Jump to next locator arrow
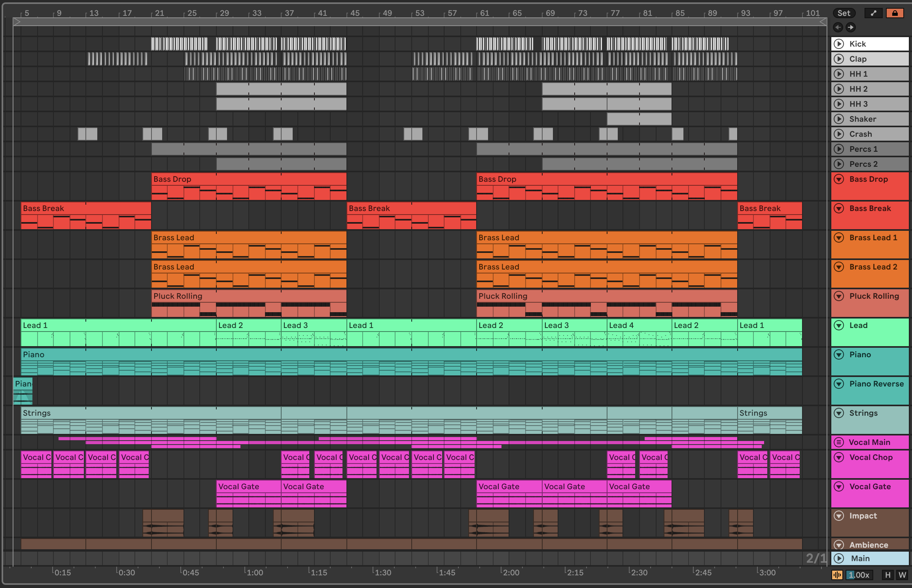 (x=850, y=27)
